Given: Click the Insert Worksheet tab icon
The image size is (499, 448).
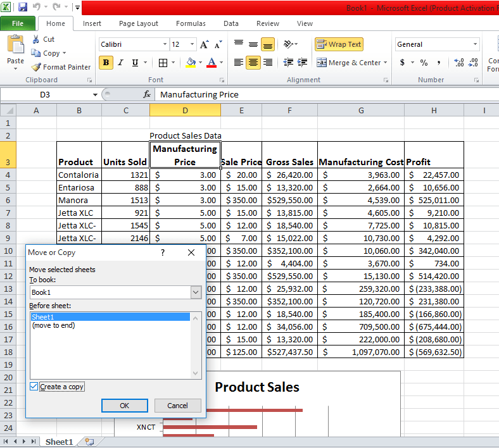Looking at the screenshot, I should [90, 442].
